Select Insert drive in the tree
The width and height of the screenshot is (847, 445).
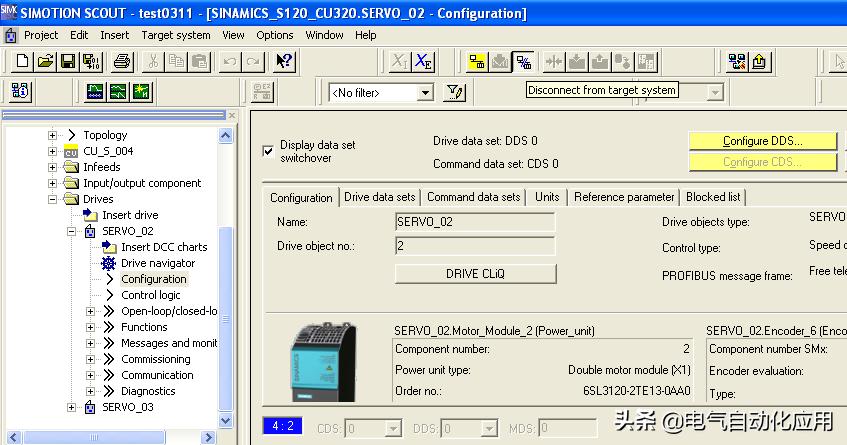(130, 215)
